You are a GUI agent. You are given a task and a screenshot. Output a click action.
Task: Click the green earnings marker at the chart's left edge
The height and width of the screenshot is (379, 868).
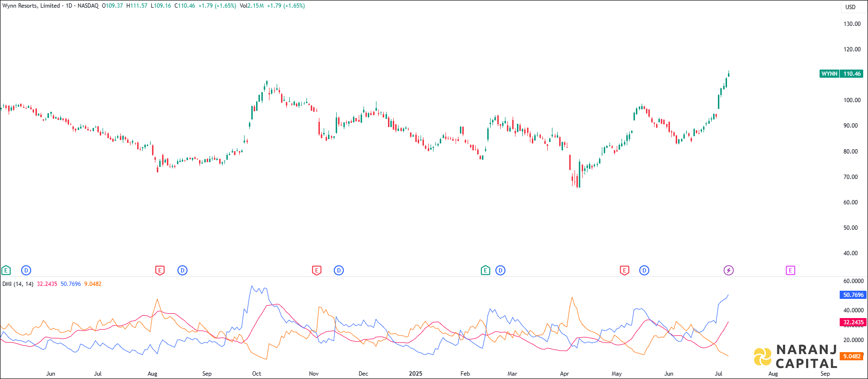[6, 271]
